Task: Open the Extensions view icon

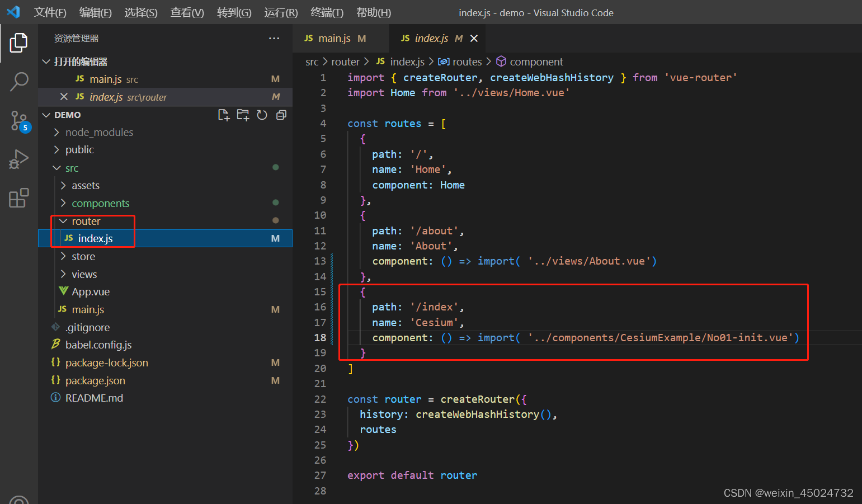Action: tap(18, 198)
